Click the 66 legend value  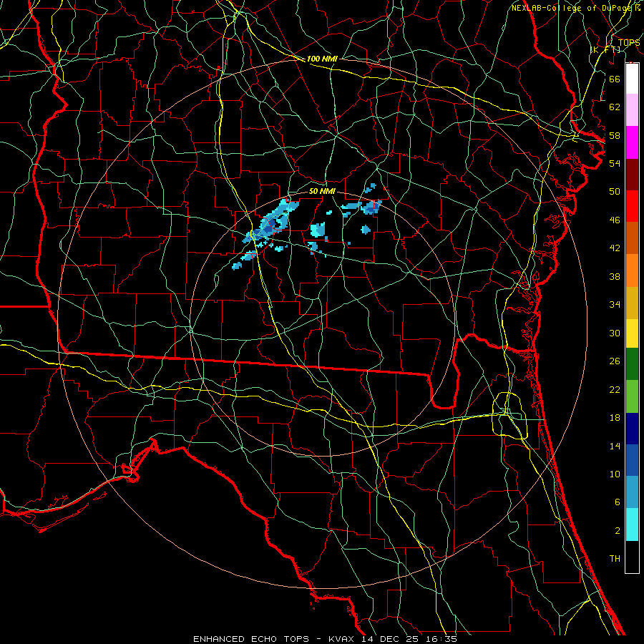coord(615,79)
